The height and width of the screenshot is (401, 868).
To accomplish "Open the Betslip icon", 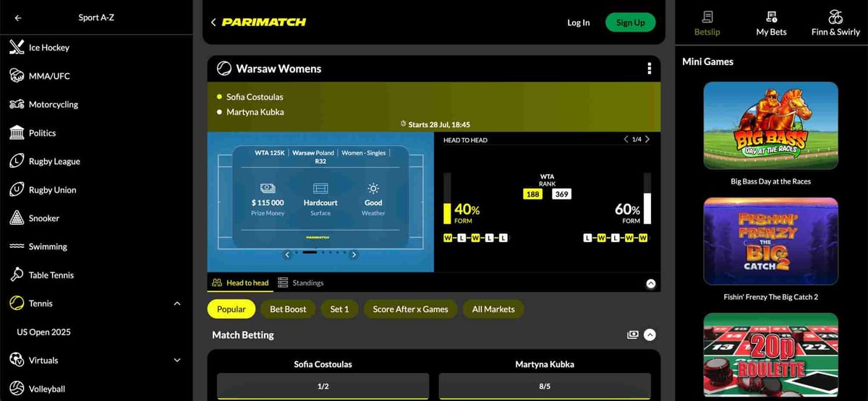I will [707, 17].
